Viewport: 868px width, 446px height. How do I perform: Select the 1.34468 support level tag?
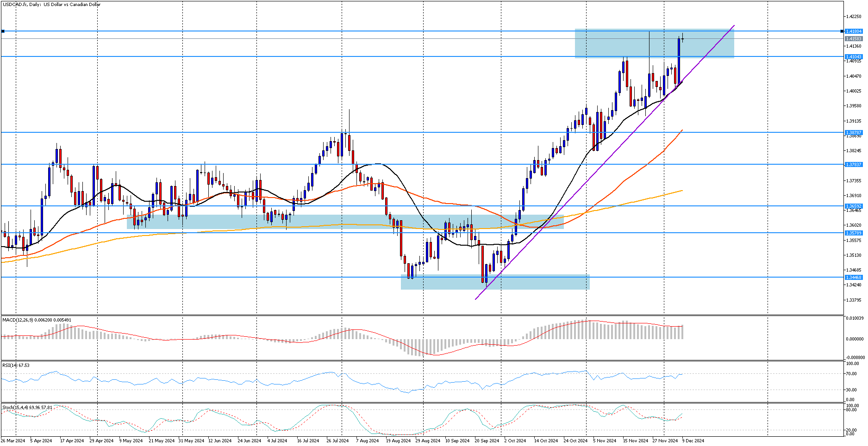[854, 278]
